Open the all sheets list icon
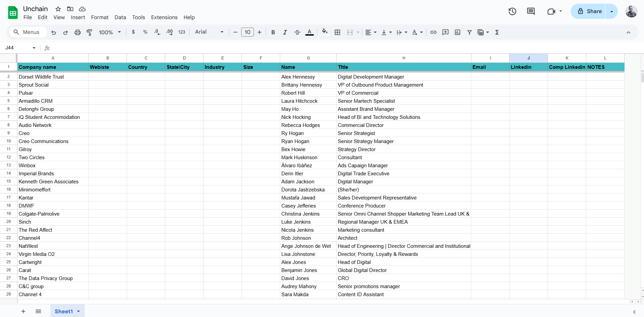Viewport: 644px width, 317px height. [38, 311]
